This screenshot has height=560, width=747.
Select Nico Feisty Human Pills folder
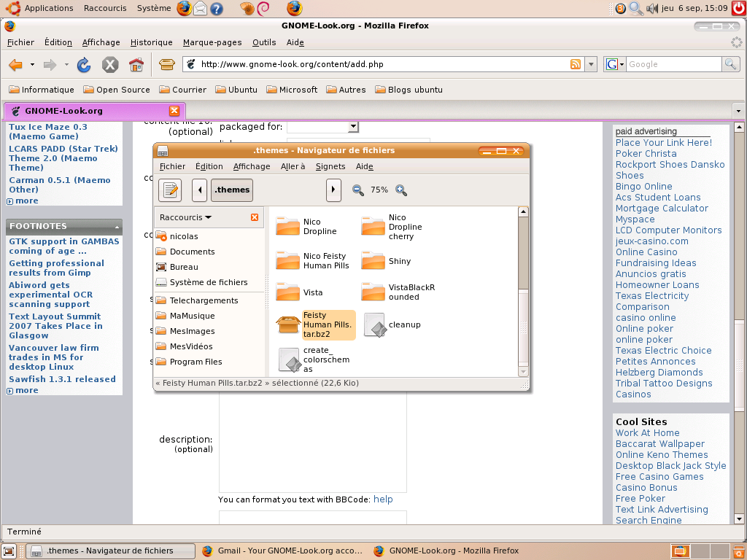287,261
